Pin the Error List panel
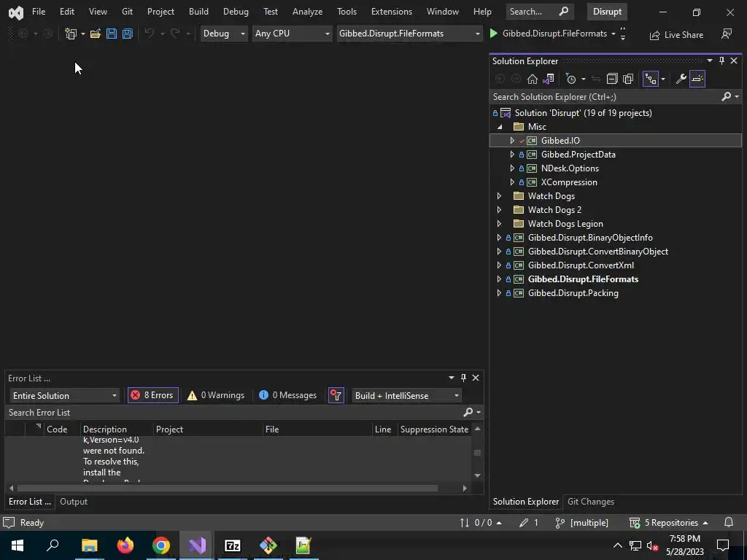The width and height of the screenshot is (747, 560). (x=463, y=378)
